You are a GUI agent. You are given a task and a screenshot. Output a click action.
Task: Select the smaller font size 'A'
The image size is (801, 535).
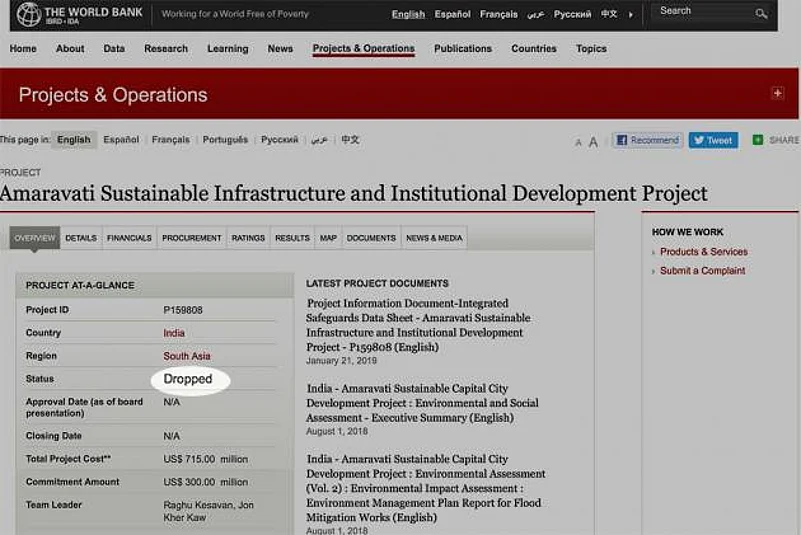[x=578, y=142]
